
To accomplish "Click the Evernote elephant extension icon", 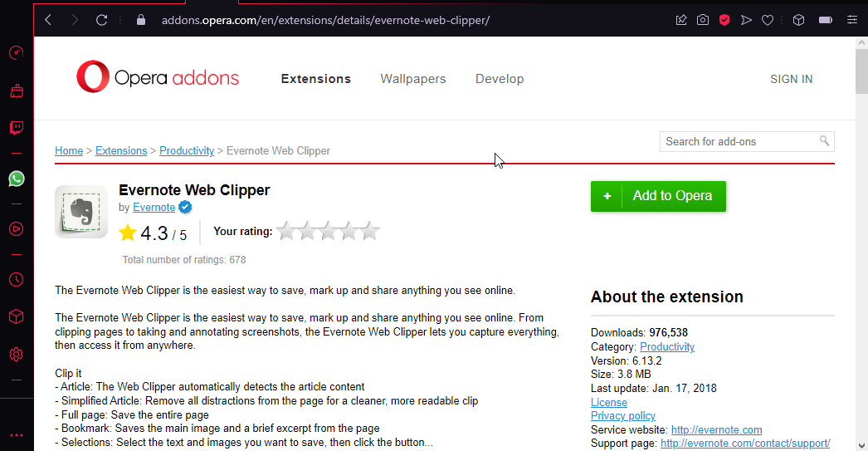I will point(81,212).
